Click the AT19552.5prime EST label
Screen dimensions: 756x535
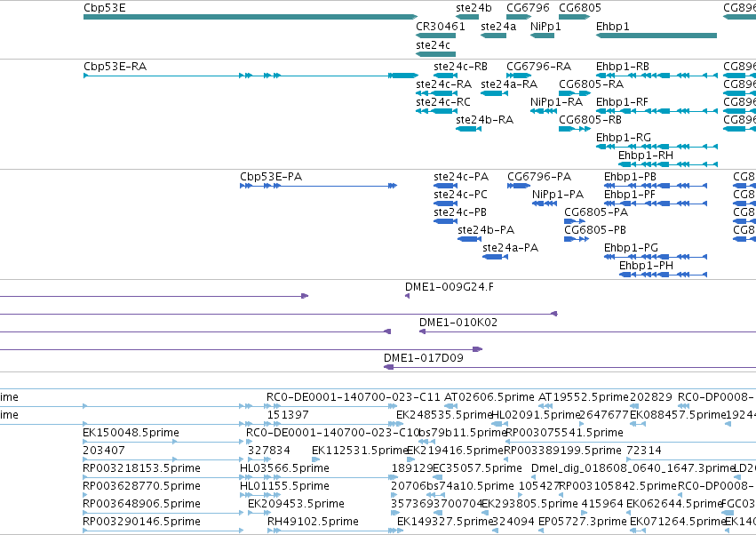coord(584,397)
